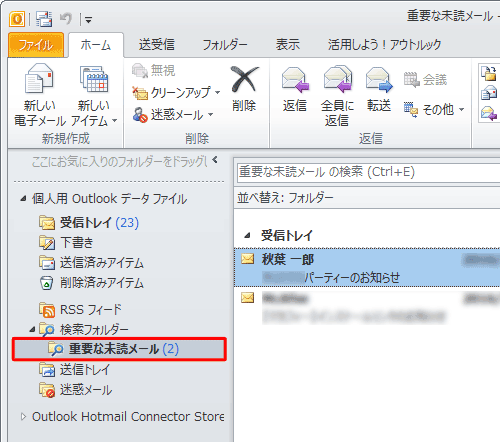This screenshot has width=500, height=442.
Task: Click the Undo icon in quick access toolbar
Action: click(x=66, y=19)
